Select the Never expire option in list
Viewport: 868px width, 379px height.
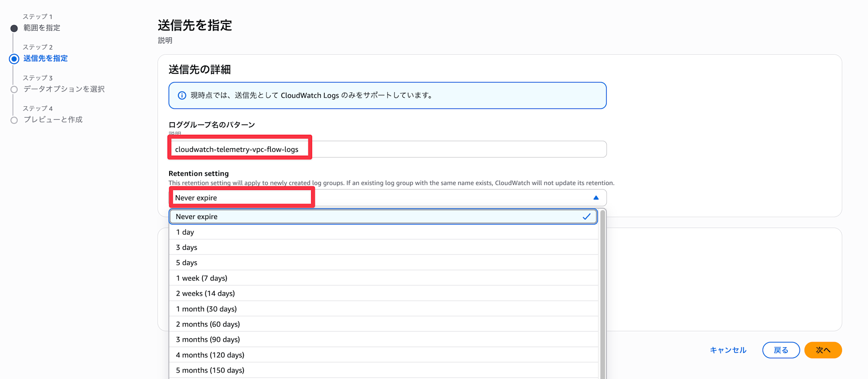[383, 216]
